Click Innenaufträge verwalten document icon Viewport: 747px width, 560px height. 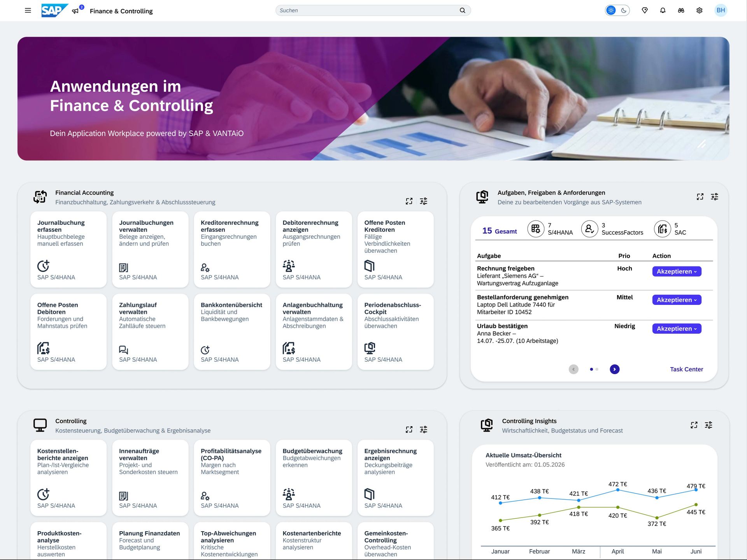(x=123, y=496)
